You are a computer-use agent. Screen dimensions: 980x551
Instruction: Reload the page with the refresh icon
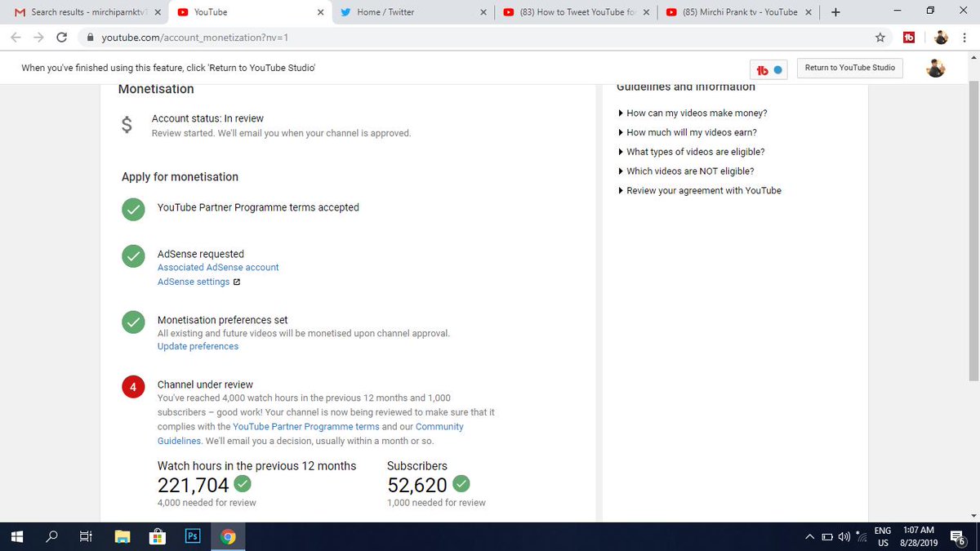click(61, 38)
